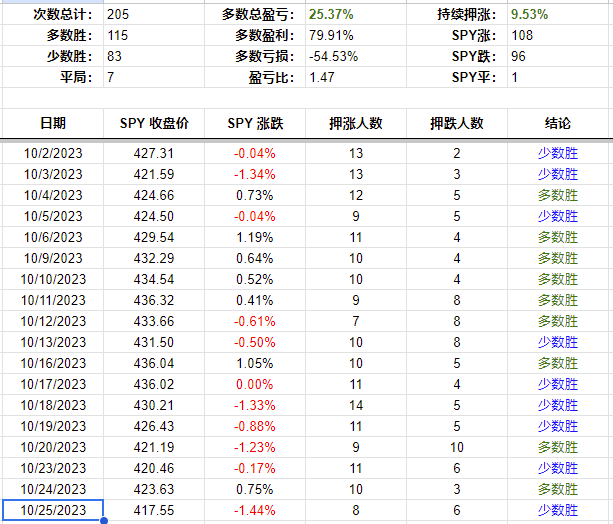The height and width of the screenshot is (524, 613).
Task: Click the 盈亏比 value 1.47
Action: (x=323, y=77)
